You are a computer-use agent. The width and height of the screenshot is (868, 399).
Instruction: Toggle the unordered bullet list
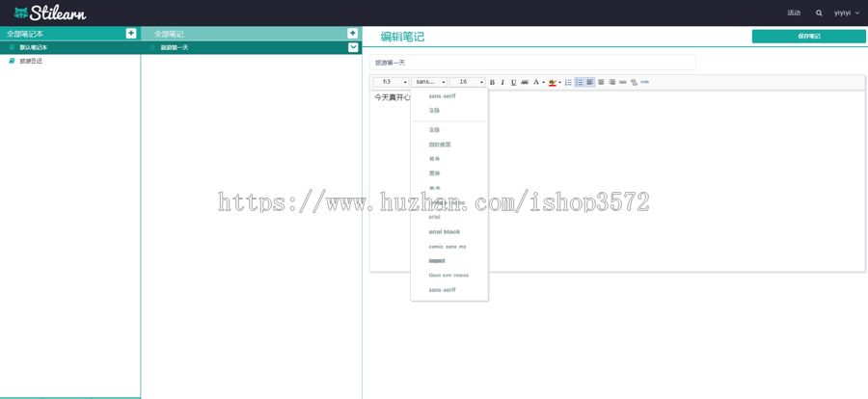(x=579, y=82)
